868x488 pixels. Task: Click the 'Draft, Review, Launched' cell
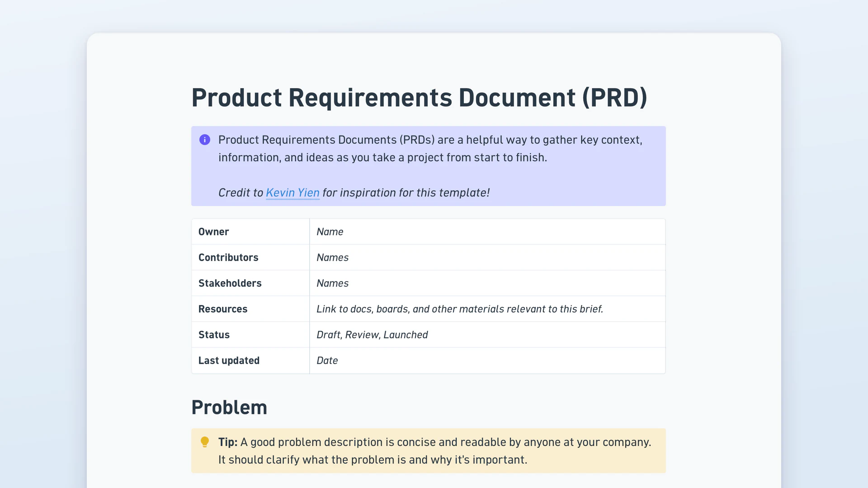tap(487, 335)
